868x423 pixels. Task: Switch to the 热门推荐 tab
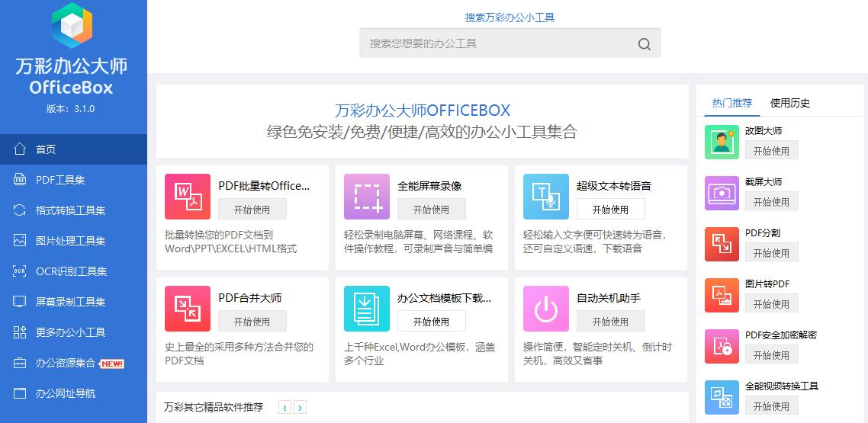[x=731, y=103]
